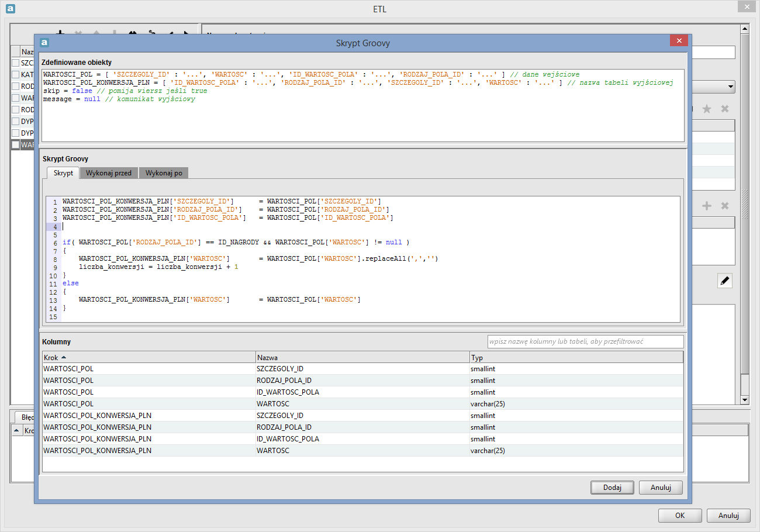The image size is (760, 532).
Task: Click the Dodaj button
Action: point(612,487)
